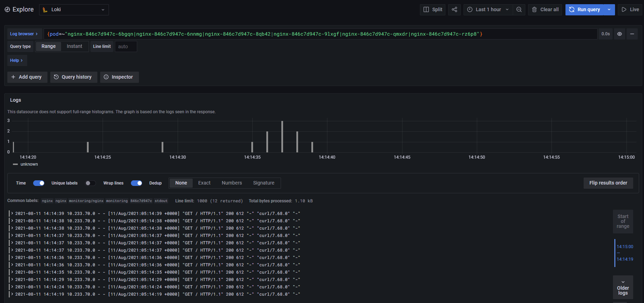Screen dimensions: 644x303
Task: Open the Run query interval dropdown arrow
Action: pyautogui.click(x=609, y=10)
